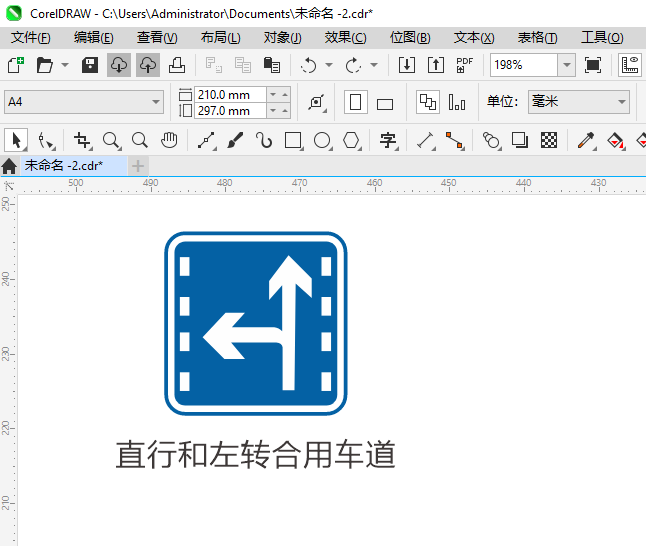Click the Paste clipboard icon
The height and width of the screenshot is (546, 646).
(x=272, y=65)
